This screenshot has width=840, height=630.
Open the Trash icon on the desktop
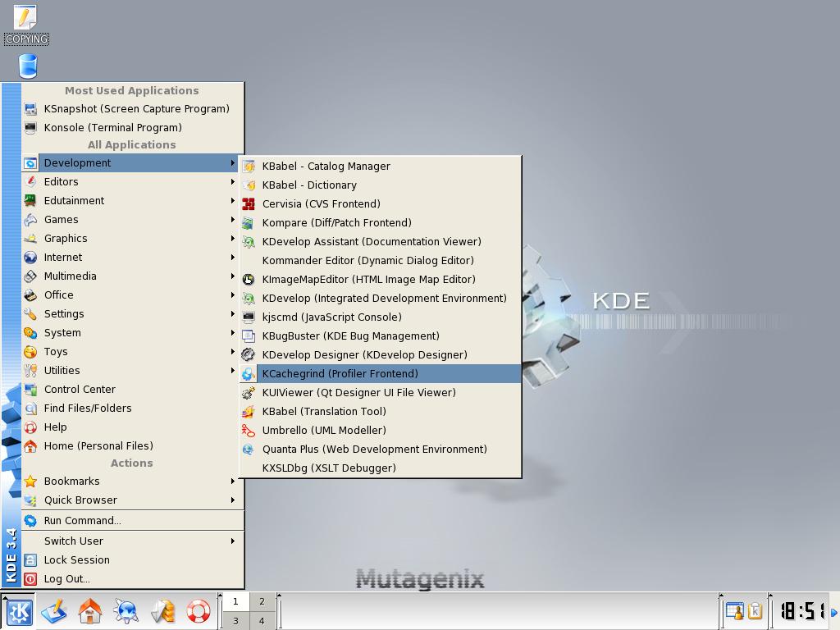click(28, 66)
